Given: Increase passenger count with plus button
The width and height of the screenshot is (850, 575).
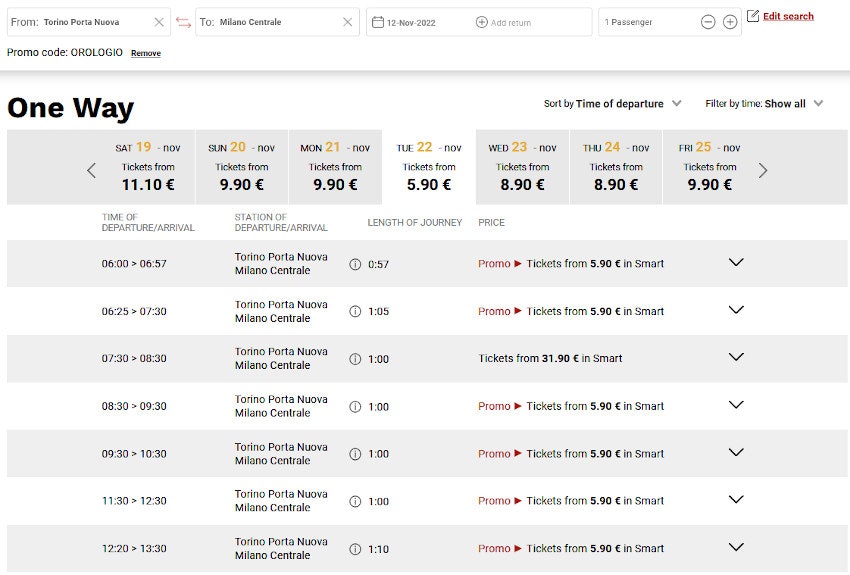Looking at the screenshot, I should click(730, 22).
